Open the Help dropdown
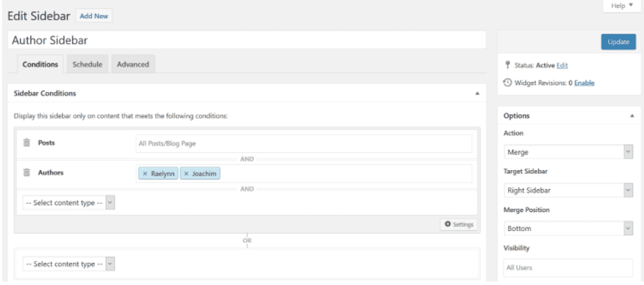 (x=622, y=6)
